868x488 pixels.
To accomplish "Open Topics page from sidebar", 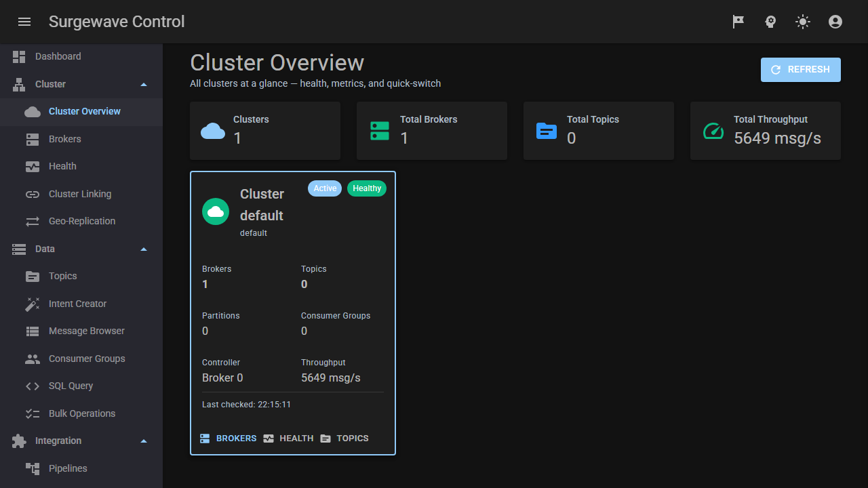I will [x=81, y=277].
